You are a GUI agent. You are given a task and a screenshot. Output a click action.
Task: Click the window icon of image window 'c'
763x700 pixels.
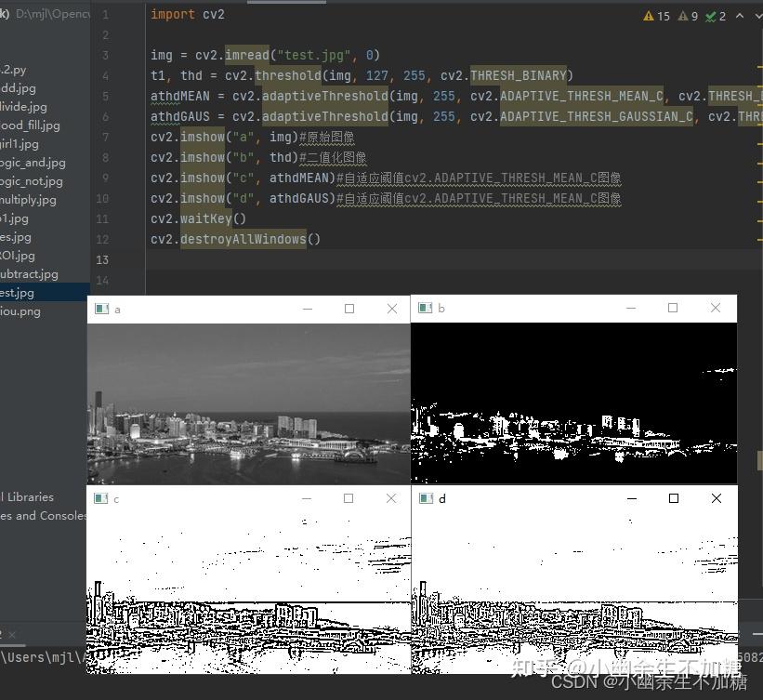click(101, 498)
